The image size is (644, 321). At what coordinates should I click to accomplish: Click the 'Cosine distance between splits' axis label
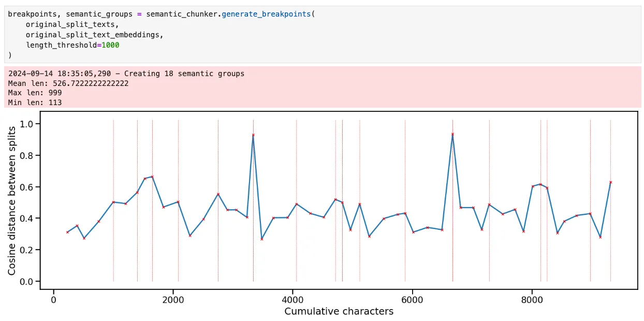[x=12, y=201]
